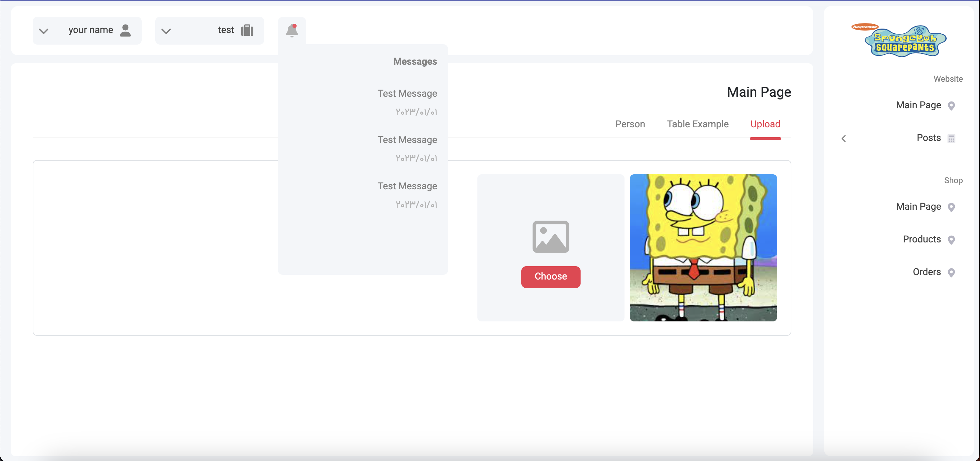The width and height of the screenshot is (980, 461).
Task: Click the notification bell icon
Action: (292, 30)
